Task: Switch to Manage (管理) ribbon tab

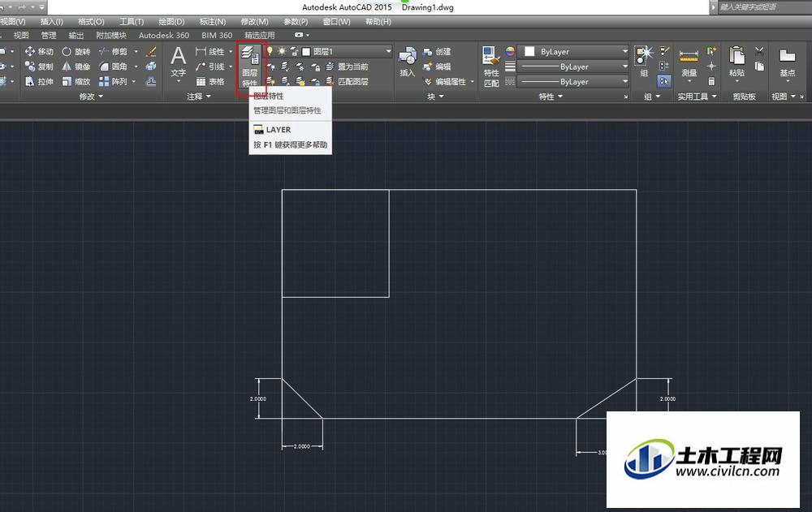Action: click(x=49, y=35)
